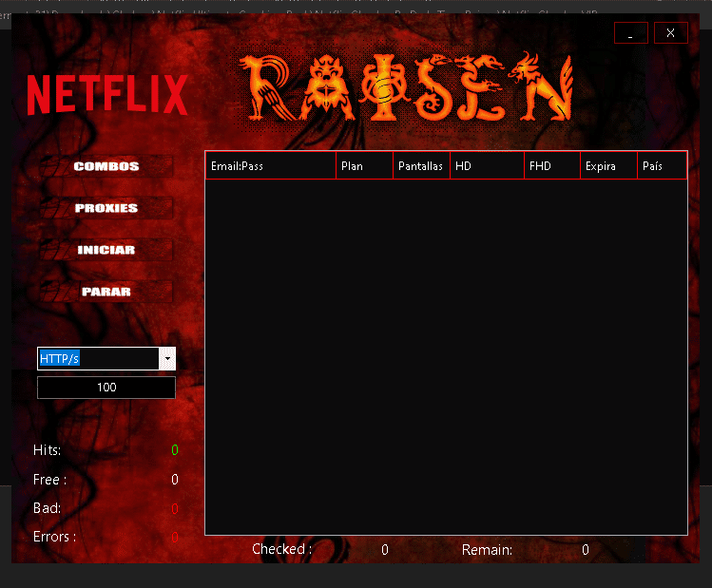The image size is (712, 588).
Task: Click the FHD column header
Action: [x=552, y=166]
